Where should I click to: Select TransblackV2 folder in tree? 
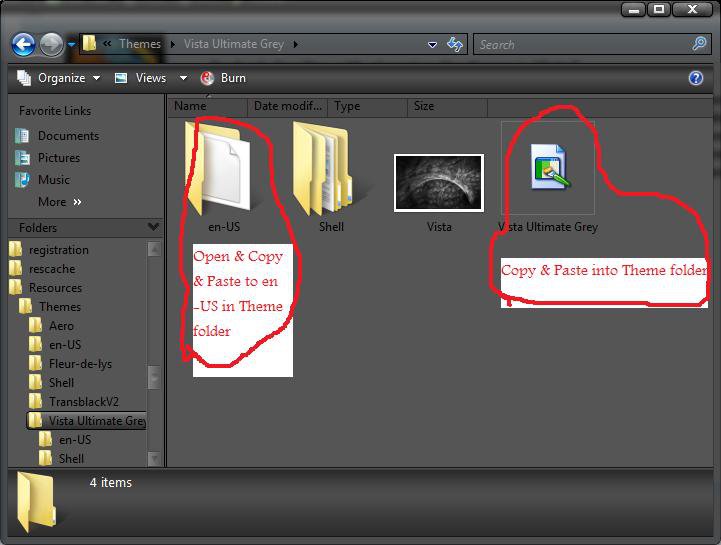click(x=84, y=402)
